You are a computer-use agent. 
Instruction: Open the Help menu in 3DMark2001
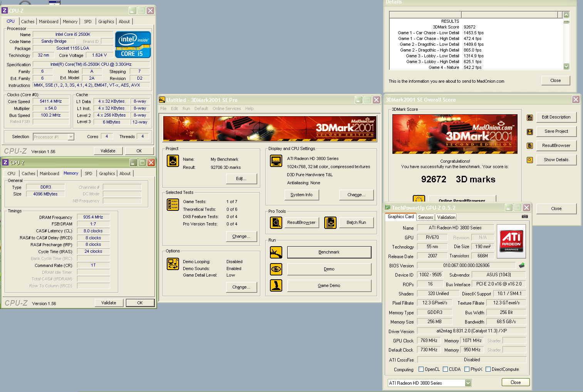point(250,108)
